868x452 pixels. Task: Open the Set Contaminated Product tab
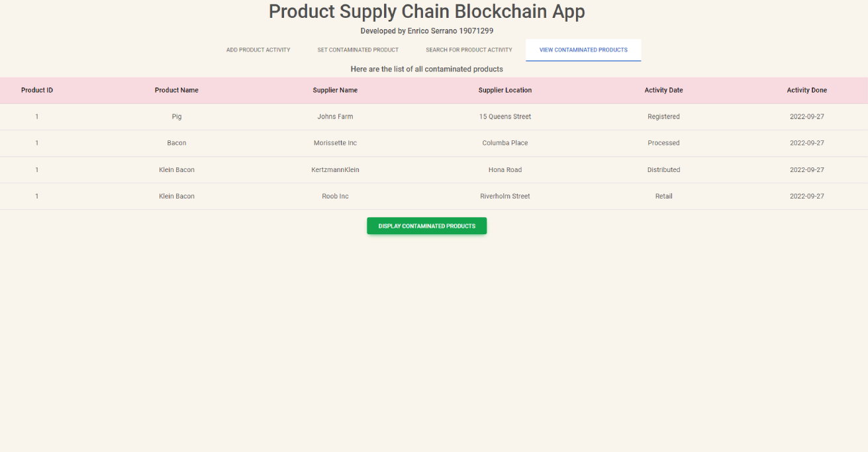pyautogui.click(x=358, y=50)
